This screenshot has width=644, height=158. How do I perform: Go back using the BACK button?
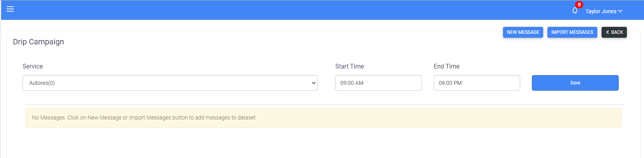pos(614,32)
